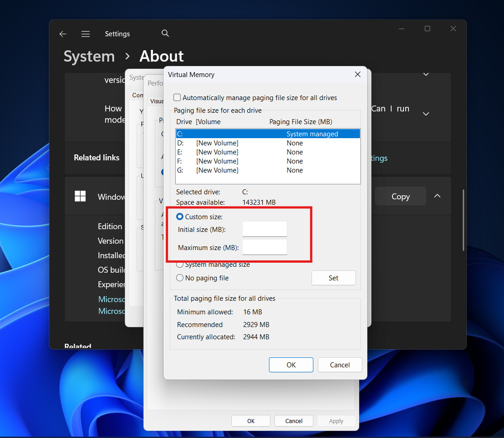
Task: Click the Initial size input field
Action: coord(264,229)
